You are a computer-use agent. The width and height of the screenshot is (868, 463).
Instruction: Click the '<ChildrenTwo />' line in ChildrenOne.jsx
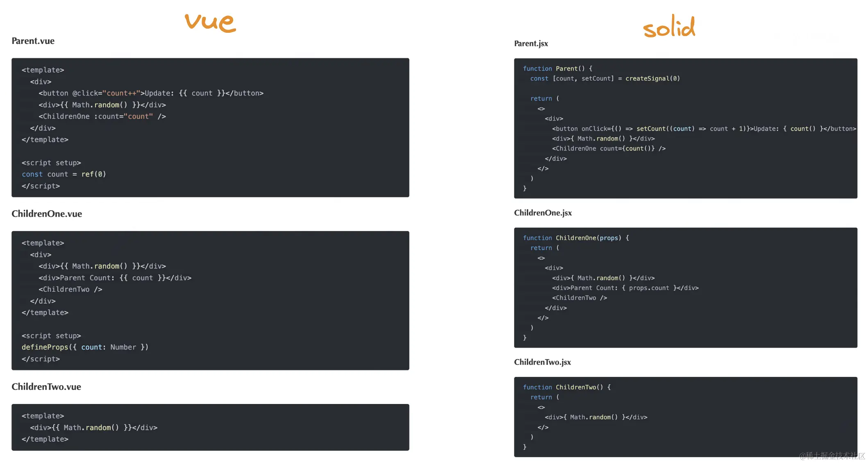pyautogui.click(x=579, y=298)
